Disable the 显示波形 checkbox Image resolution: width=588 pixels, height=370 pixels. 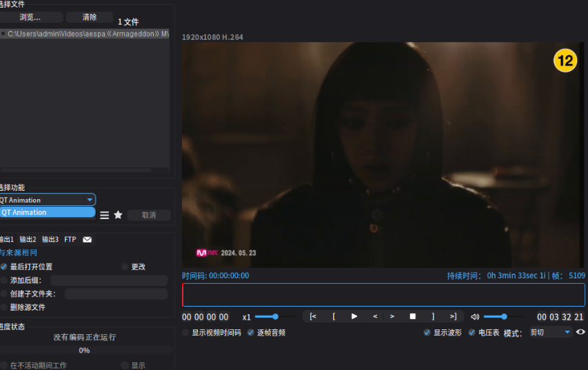[427, 333]
